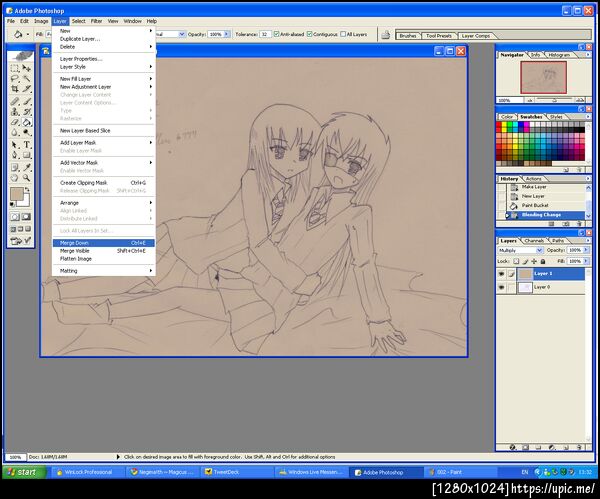Select the Eraser tool

click(15, 122)
